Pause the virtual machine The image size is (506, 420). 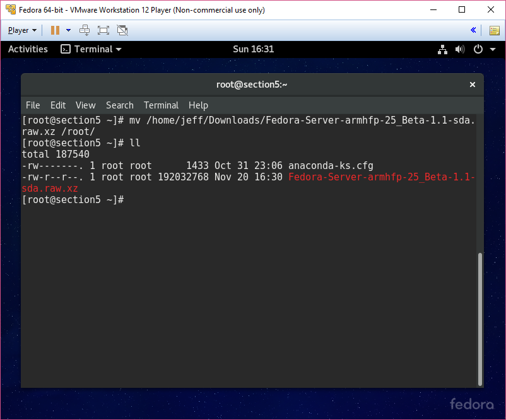55,30
